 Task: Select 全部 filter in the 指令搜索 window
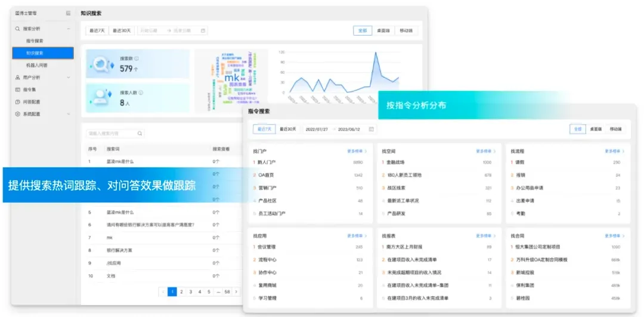pos(578,129)
